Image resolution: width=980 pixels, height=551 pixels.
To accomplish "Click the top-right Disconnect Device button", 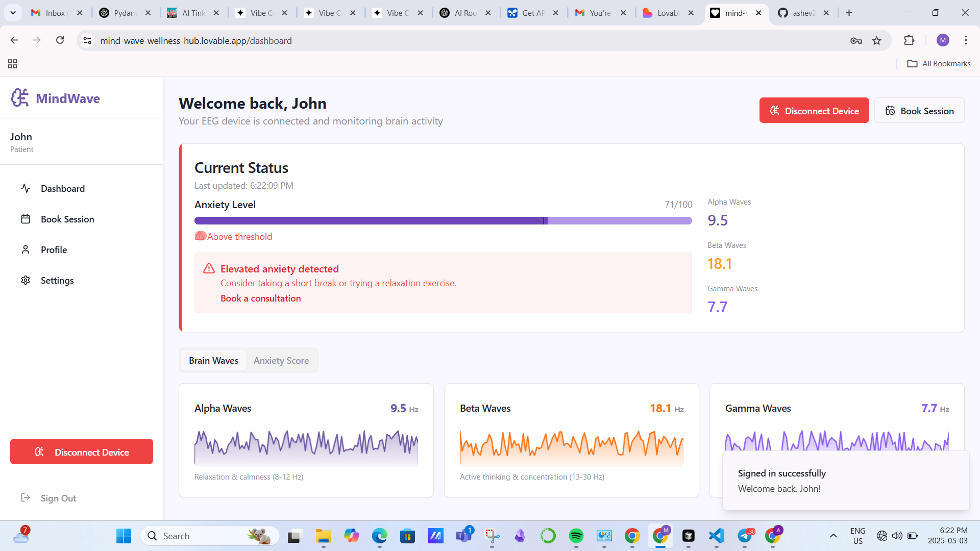I will (814, 111).
